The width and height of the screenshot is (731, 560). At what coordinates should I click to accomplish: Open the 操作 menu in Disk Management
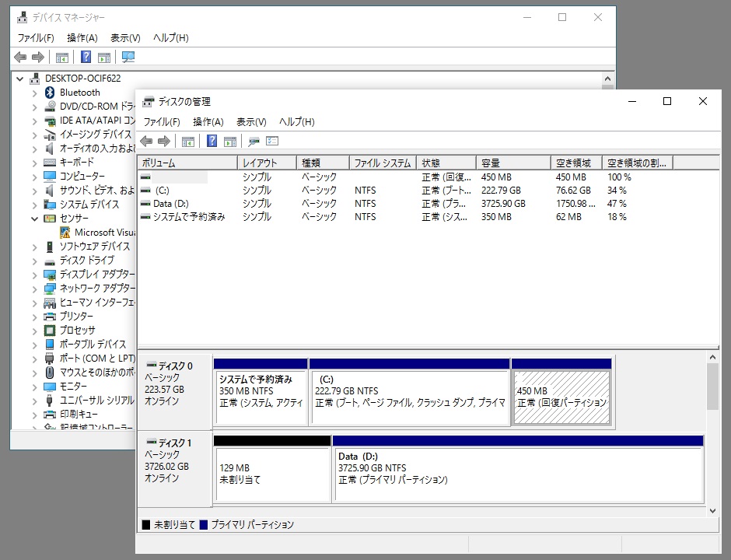click(x=208, y=122)
